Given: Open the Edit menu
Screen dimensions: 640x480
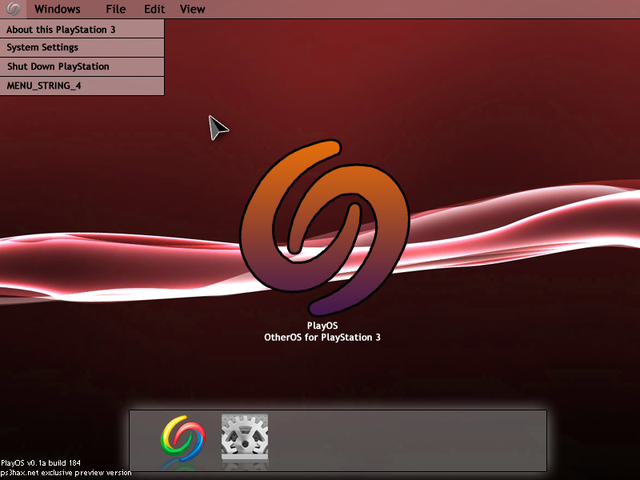Looking at the screenshot, I should 154,9.
